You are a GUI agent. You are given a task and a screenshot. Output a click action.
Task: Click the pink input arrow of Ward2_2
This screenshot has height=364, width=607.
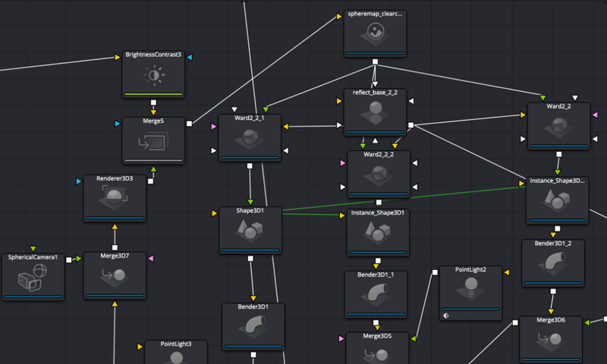(595, 115)
